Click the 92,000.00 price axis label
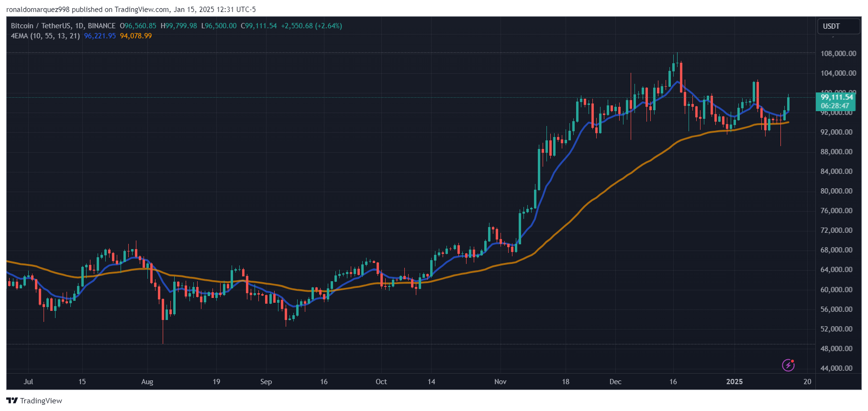The image size is (868, 411). pyautogui.click(x=836, y=132)
